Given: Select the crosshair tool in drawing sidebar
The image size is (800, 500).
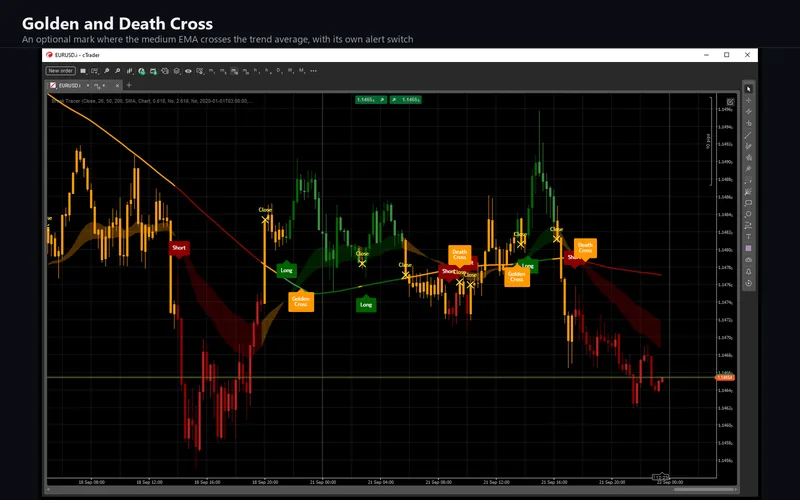Looking at the screenshot, I should click(x=748, y=101).
